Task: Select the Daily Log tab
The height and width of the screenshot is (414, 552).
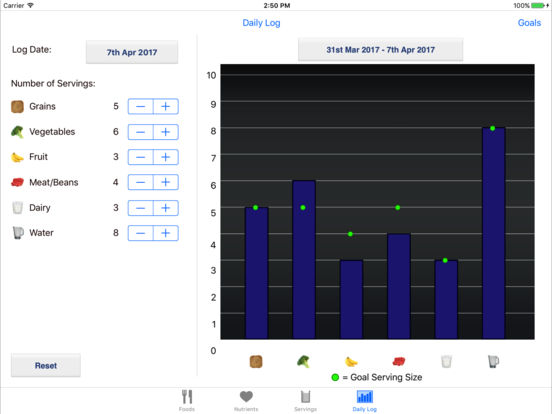Action: (x=365, y=401)
